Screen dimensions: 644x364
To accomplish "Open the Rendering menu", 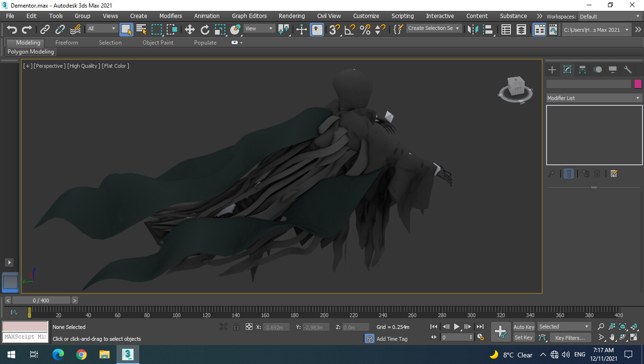I will (291, 16).
